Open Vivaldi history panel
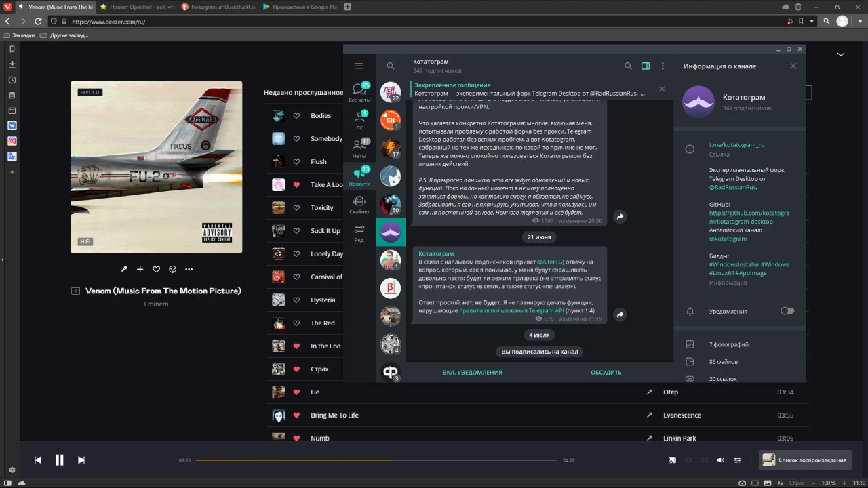 pyautogui.click(x=12, y=80)
